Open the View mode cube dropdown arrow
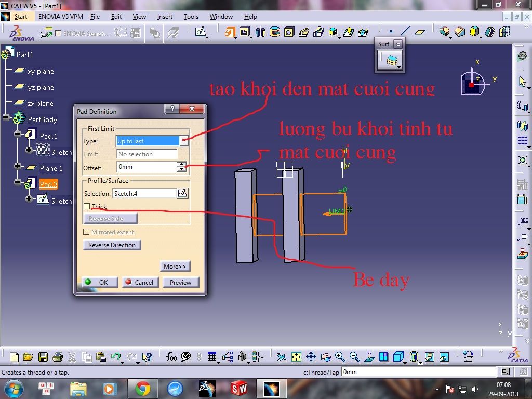 point(405,363)
